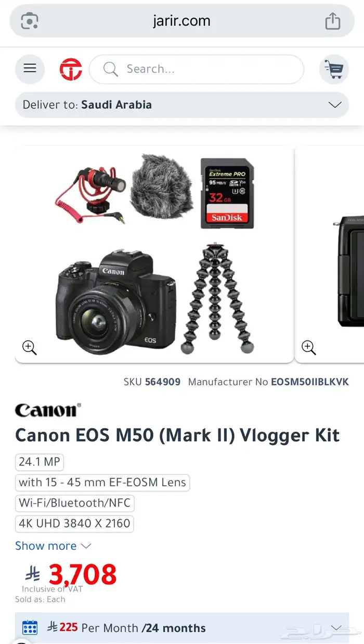Open the main vlogger kit product thumbnail

154,254
